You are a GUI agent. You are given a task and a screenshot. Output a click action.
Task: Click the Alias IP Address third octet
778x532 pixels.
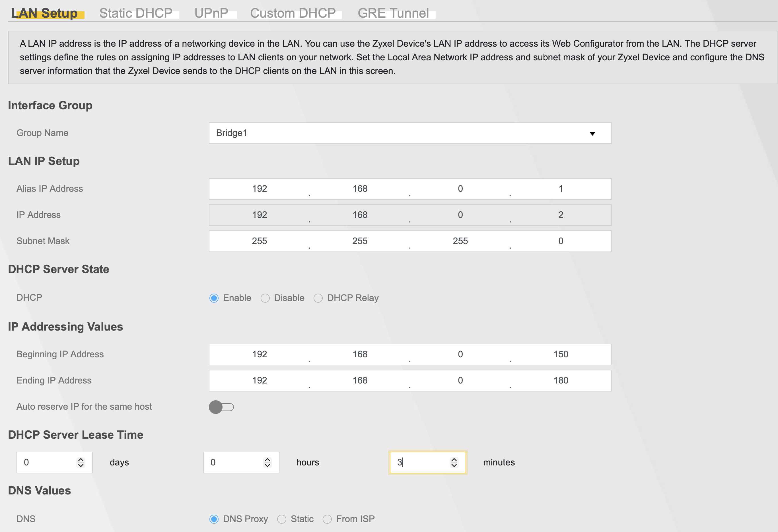(x=460, y=189)
